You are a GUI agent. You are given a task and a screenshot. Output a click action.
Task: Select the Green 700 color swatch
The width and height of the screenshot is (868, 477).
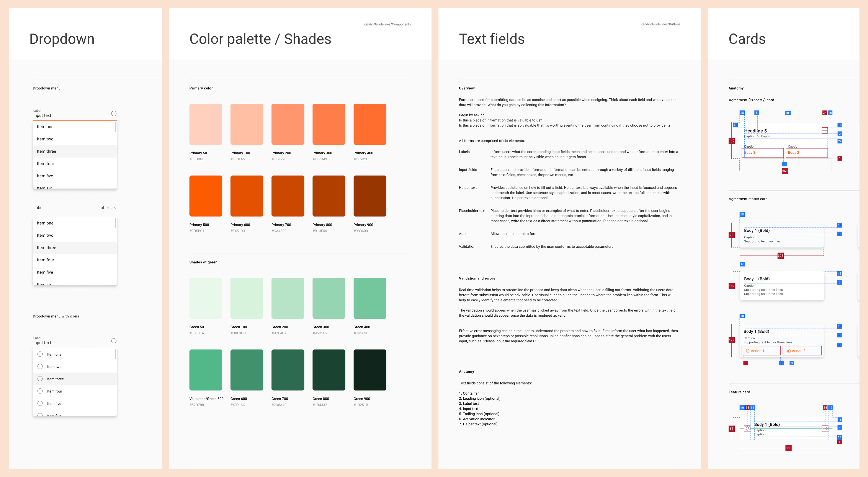(288, 370)
